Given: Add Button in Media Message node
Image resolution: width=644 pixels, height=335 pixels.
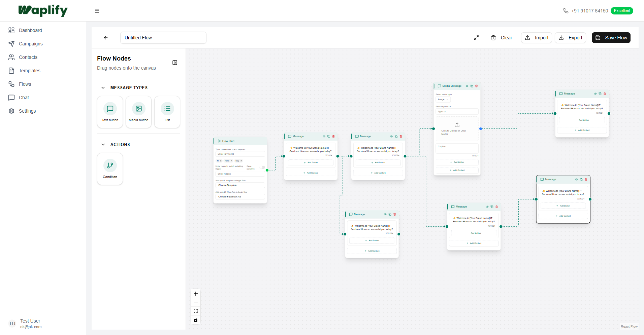Looking at the screenshot, I should pos(457,162).
